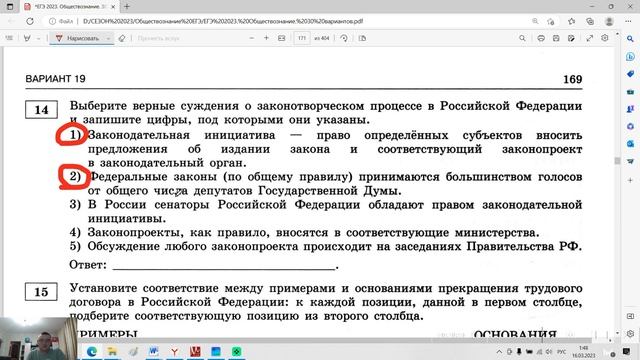Viewport: 640px width, 360px height.
Task: Zoom out with the minus button
Action: click(x=252, y=38)
